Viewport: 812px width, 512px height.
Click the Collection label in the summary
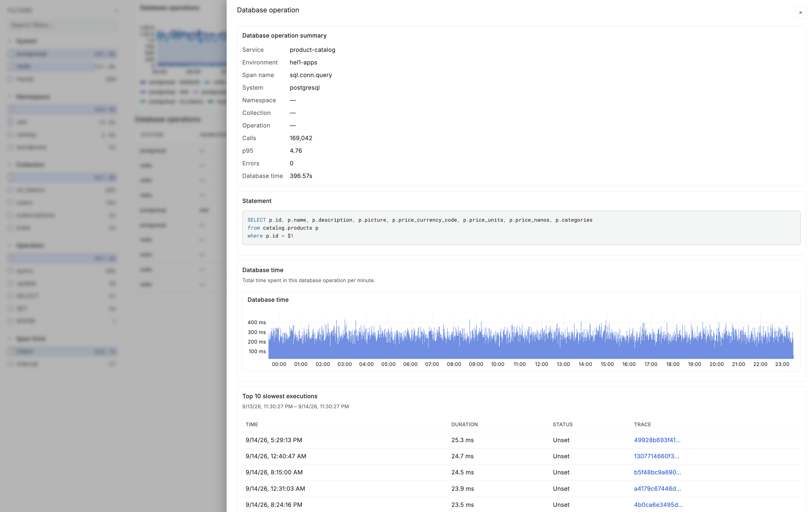pos(256,113)
